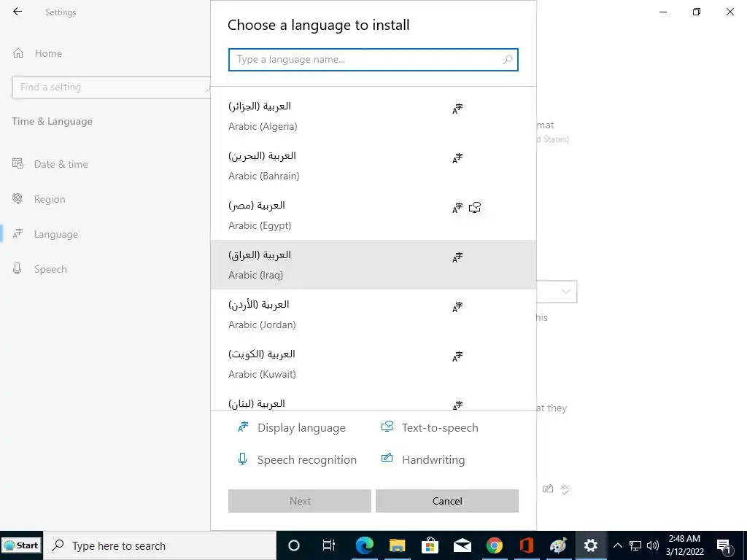Image resolution: width=747 pixels, height=560 pixels.
Task: Open Office app from taskbar
Action: tap(527, 545)
